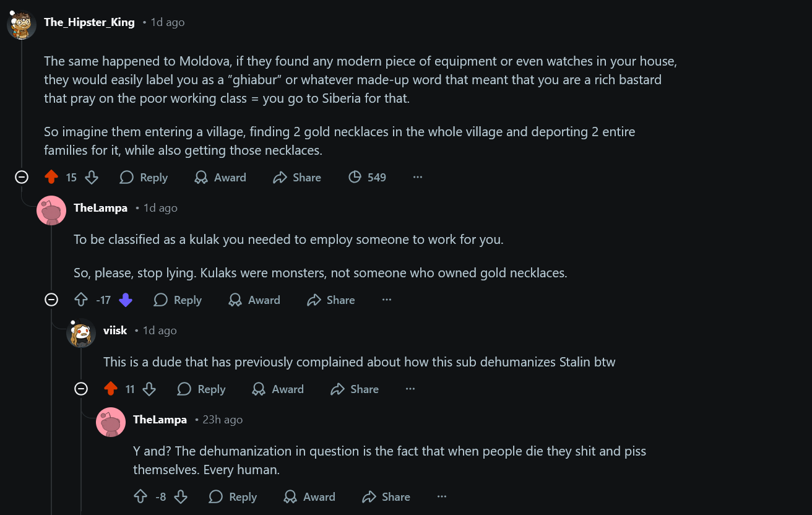812x515 pixels.
Task: Click TheLampa's pink avatar on kulak comment
Action: [x=51, y=210]
